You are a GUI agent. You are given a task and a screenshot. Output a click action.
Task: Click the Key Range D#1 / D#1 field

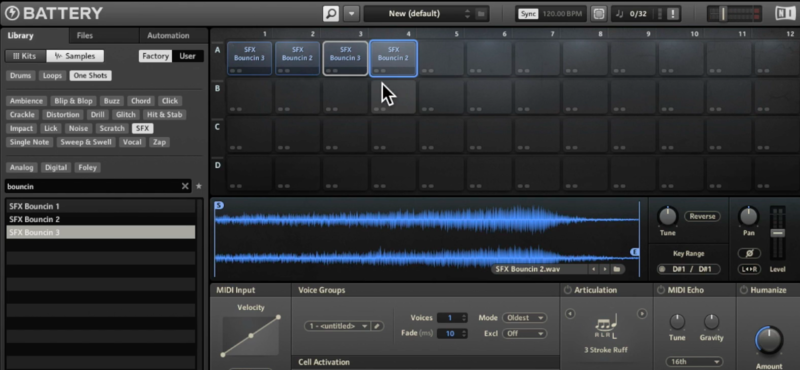pos(688,269)
